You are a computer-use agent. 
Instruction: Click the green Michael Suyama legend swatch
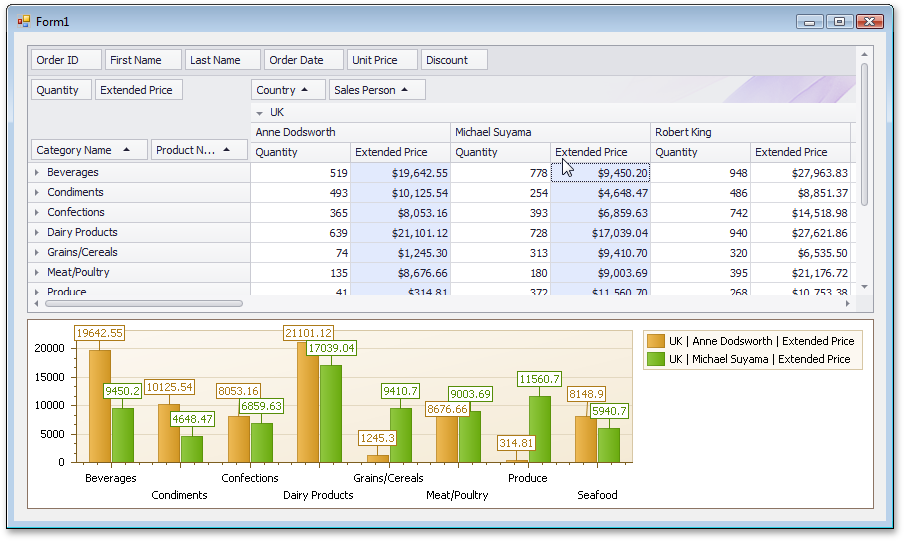pyautogui.click(x=656, y=359)
